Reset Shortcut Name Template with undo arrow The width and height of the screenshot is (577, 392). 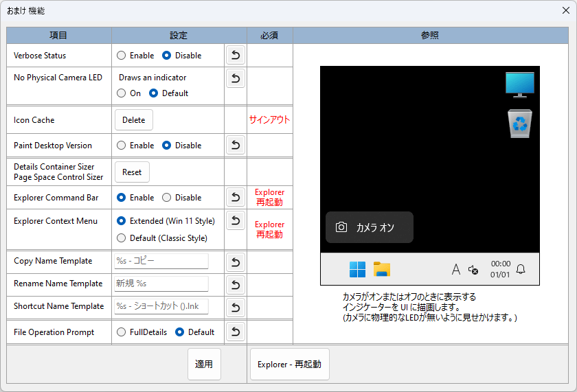click(236, 308)
